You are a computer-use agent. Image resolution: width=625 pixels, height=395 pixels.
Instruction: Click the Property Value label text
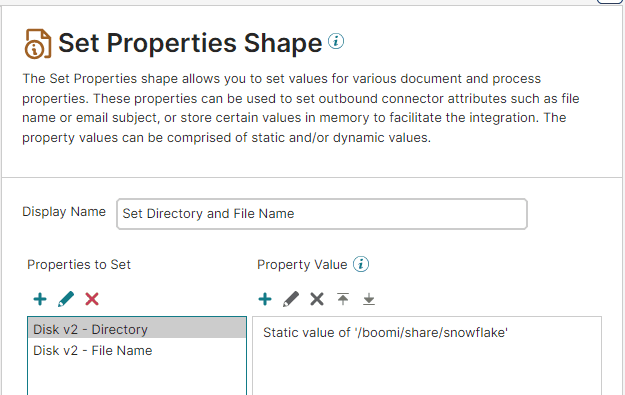point(302,265)
